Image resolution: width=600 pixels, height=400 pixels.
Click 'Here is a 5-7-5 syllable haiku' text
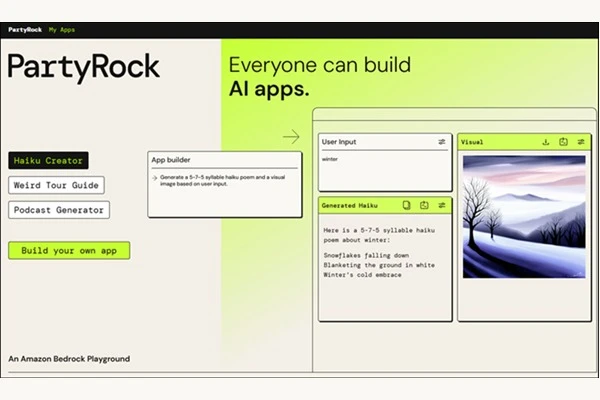(379, 230)
